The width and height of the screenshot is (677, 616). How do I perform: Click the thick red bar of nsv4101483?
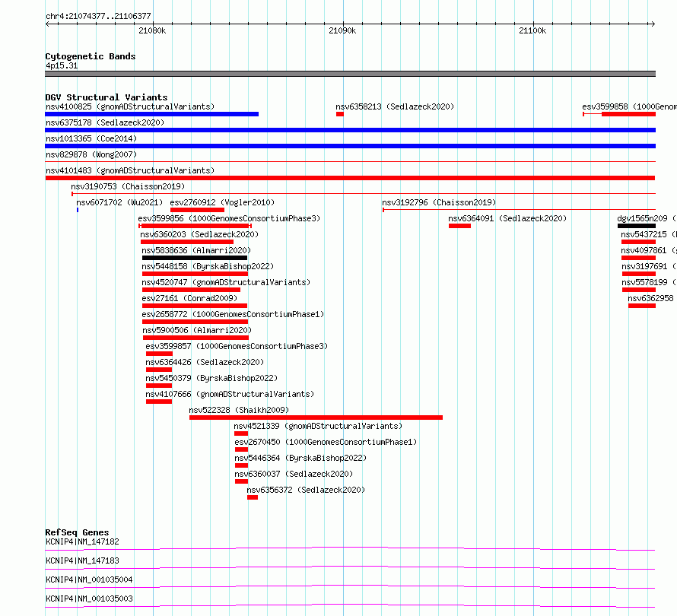(350, 178)
